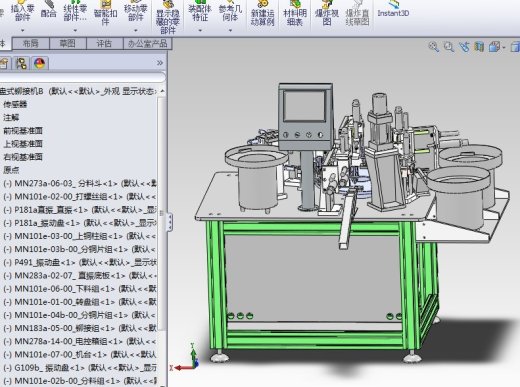This screenshot has width=520, height=387.
Task: Toggle the Section View icon
Action: tap(479, 47)
